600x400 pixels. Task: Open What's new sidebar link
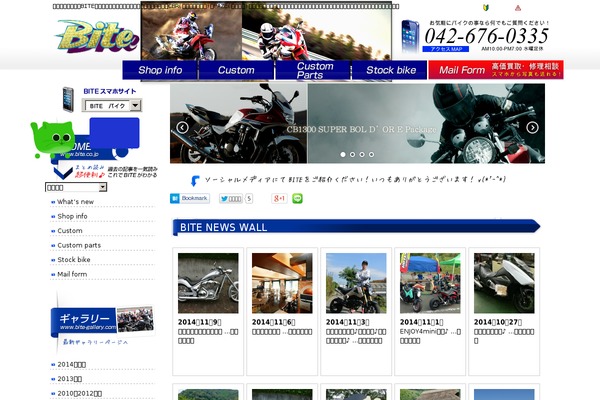75,202
